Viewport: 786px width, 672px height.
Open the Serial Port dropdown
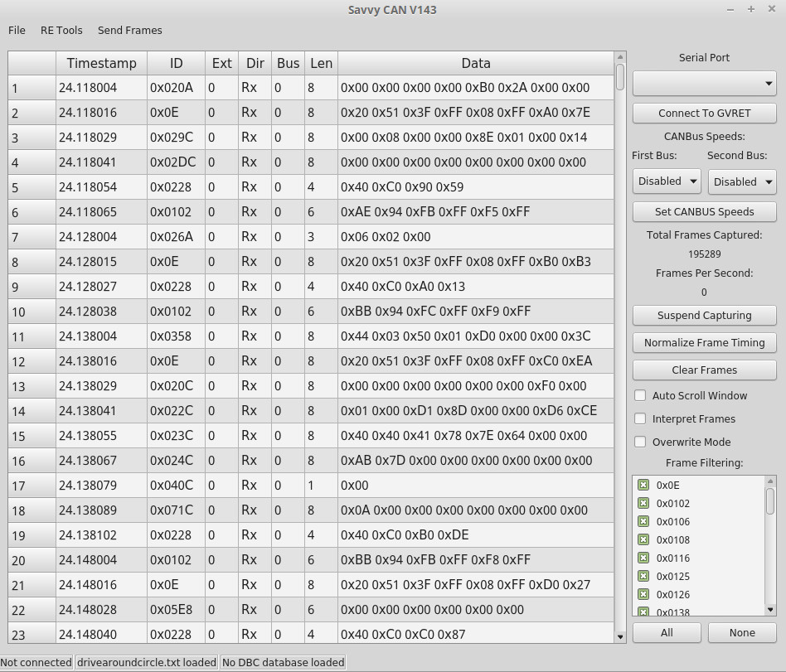point(704,83)
